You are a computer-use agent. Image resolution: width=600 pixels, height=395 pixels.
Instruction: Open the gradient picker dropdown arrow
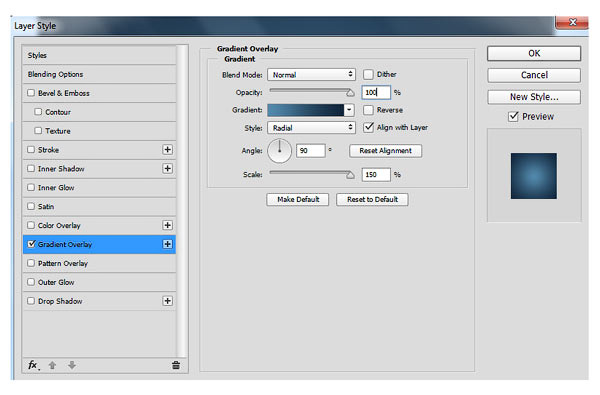click(x=349, y=110)
